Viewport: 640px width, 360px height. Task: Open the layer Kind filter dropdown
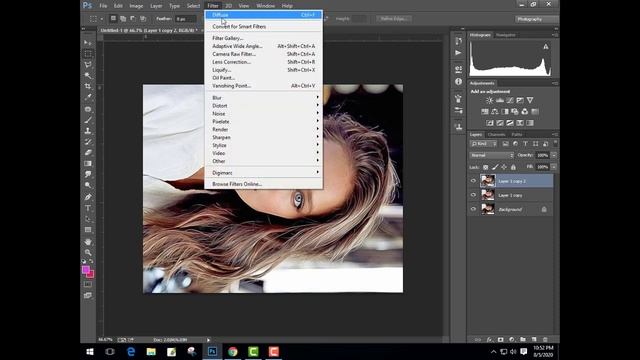click(484, 144)
